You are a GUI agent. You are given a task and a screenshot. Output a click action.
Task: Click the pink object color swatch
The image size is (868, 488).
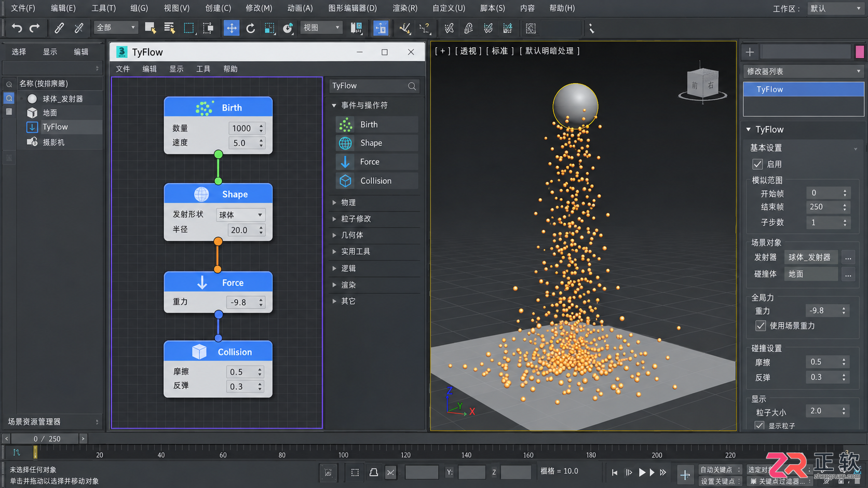click(860, 52)
